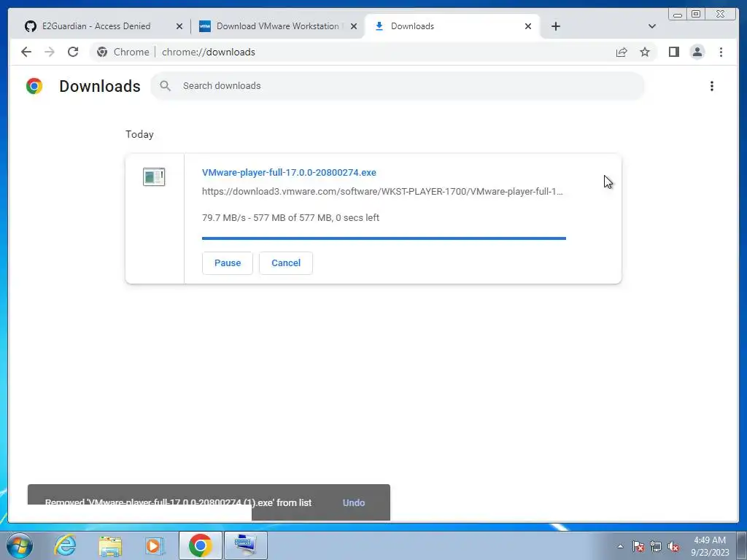Close the Downloads tab

(528, 26)
